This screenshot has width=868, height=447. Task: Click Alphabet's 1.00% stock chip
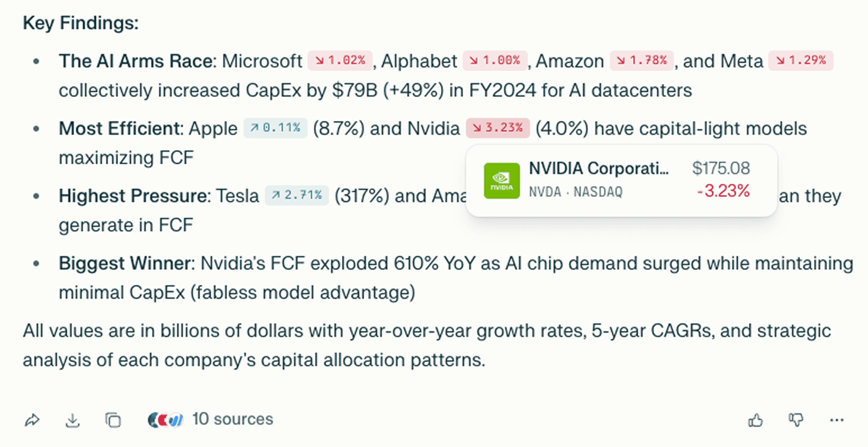pyautogui.click(x=495, y=60)
